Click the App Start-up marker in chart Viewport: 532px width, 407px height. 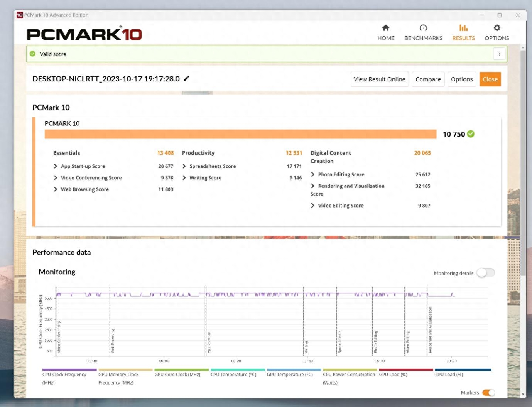pos(209,342)
